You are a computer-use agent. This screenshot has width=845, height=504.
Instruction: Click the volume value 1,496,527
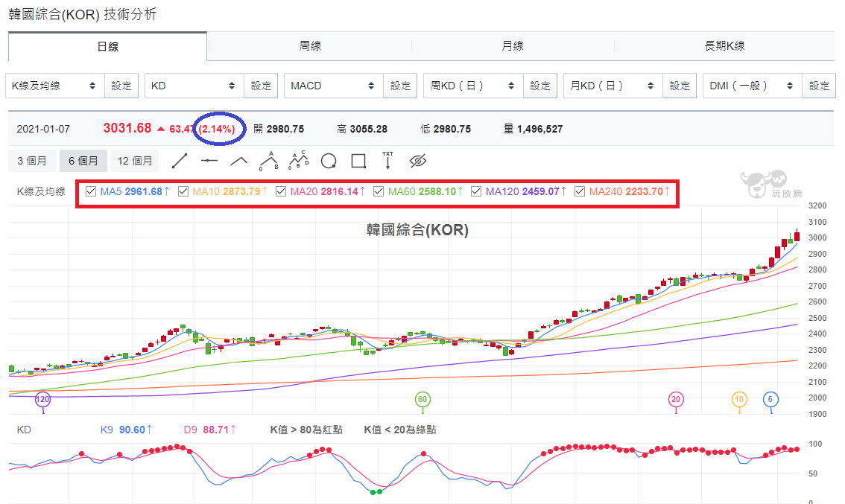[x=539, y=130]
